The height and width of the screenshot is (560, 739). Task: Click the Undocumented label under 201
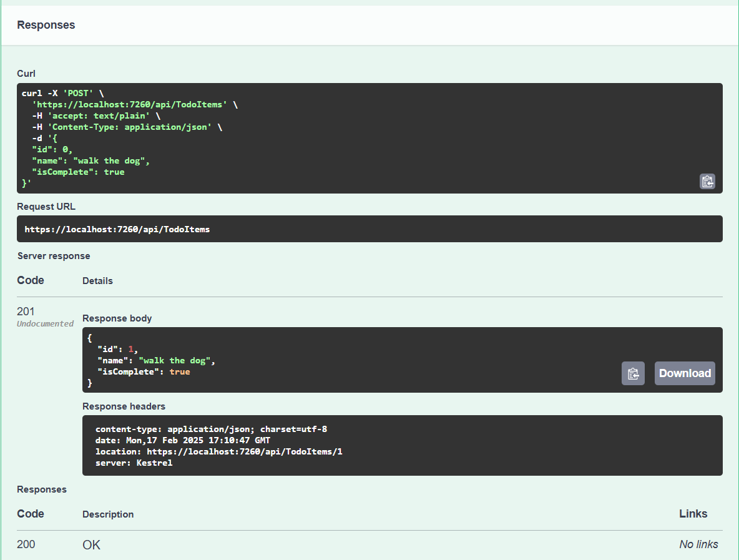[45, 324]
